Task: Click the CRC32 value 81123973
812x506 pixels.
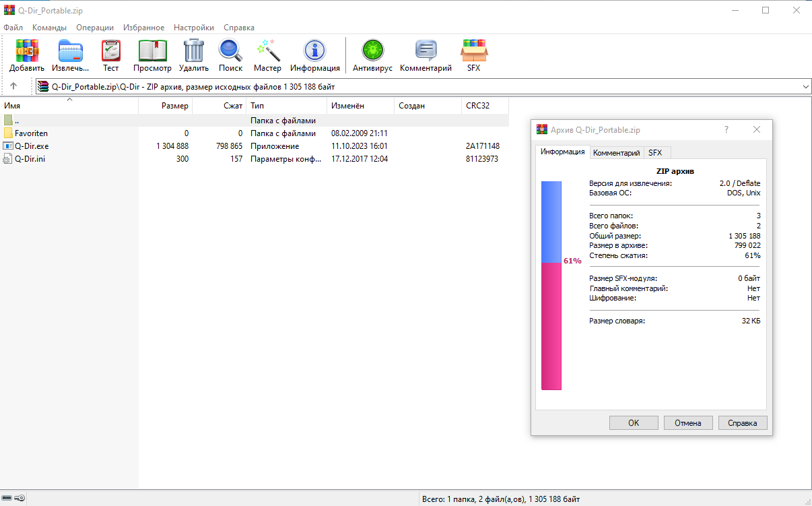Action: point(482,159)
